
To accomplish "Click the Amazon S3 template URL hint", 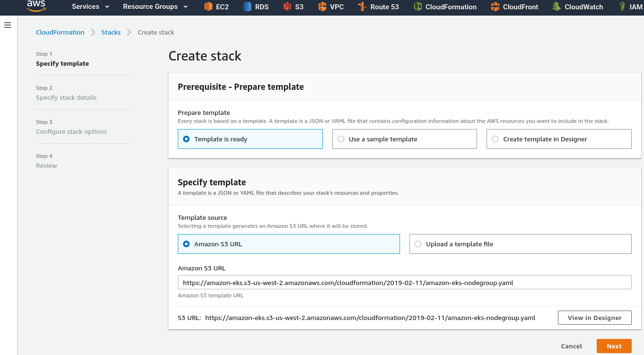I will coord(210,295).
